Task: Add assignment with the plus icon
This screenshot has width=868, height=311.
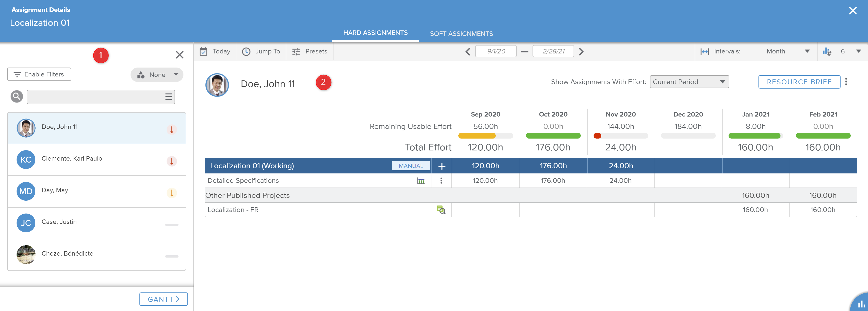Action: coord(441,166)
